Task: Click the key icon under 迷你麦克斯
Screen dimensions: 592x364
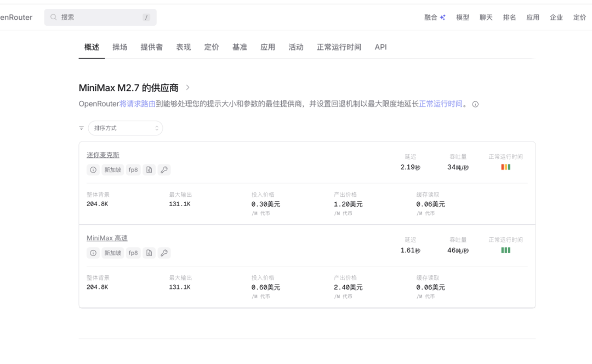Action: (x=164, y=170)
